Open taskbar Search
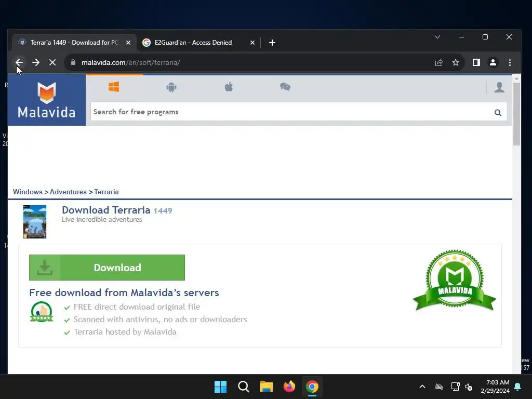The width and height of the screenshot is (532, 399). pyautogui.click(x=243, y=387)
